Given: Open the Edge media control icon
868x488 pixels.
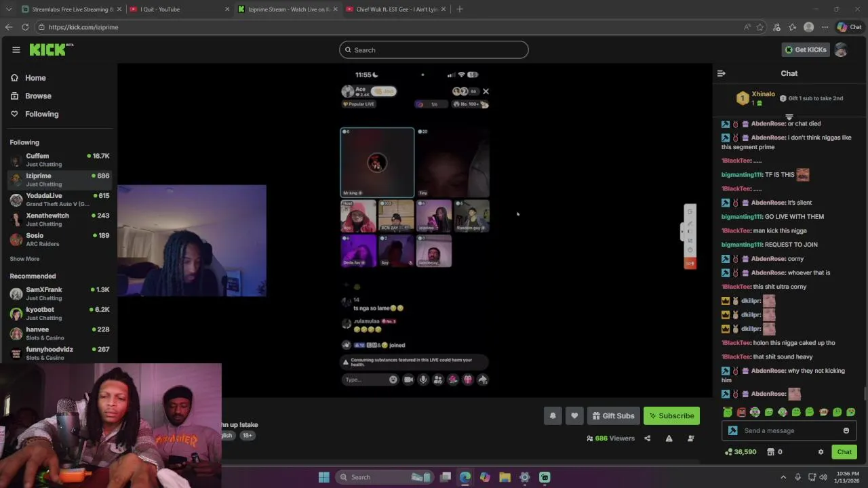Looking at the screenshot, I should (x=776, y=27).
